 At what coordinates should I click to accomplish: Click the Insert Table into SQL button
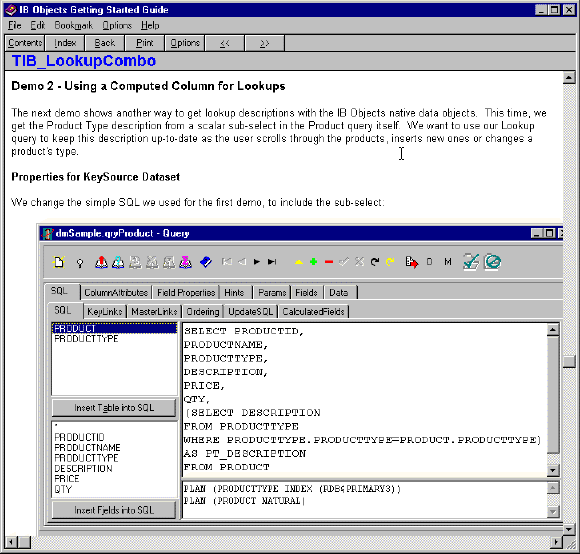click(x=114, y=408)
